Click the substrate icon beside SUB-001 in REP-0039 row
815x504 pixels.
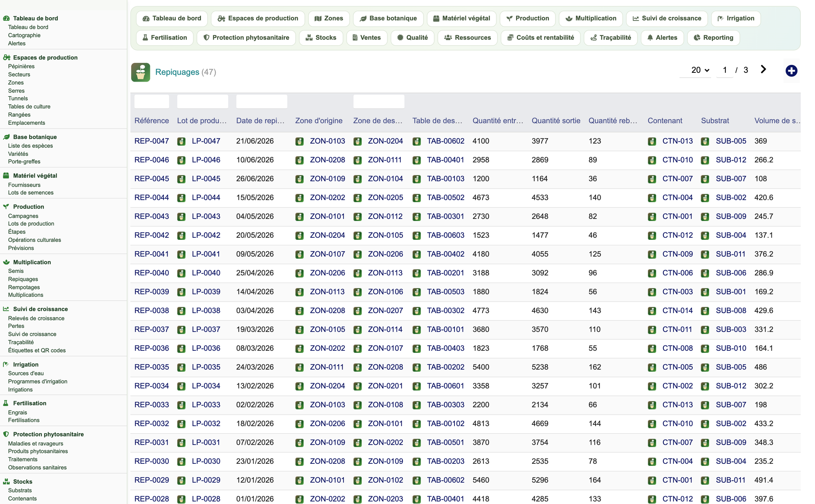[705, 292]
